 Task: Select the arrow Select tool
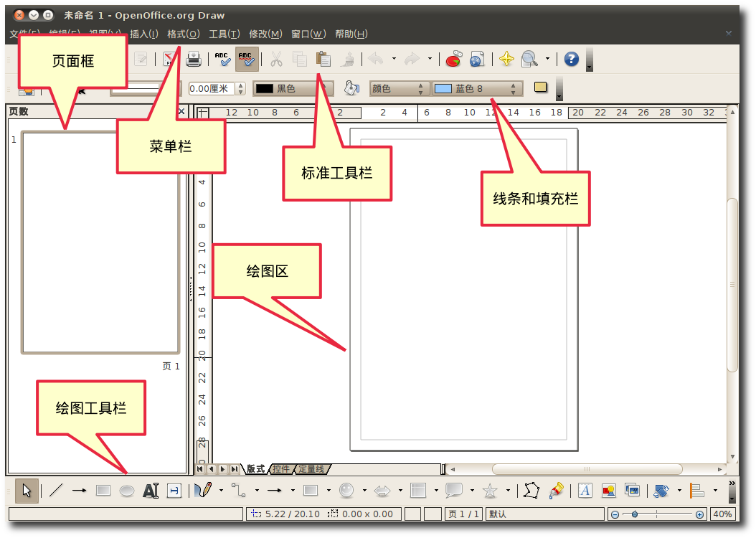pyautogui.click(x=27, y=491)
